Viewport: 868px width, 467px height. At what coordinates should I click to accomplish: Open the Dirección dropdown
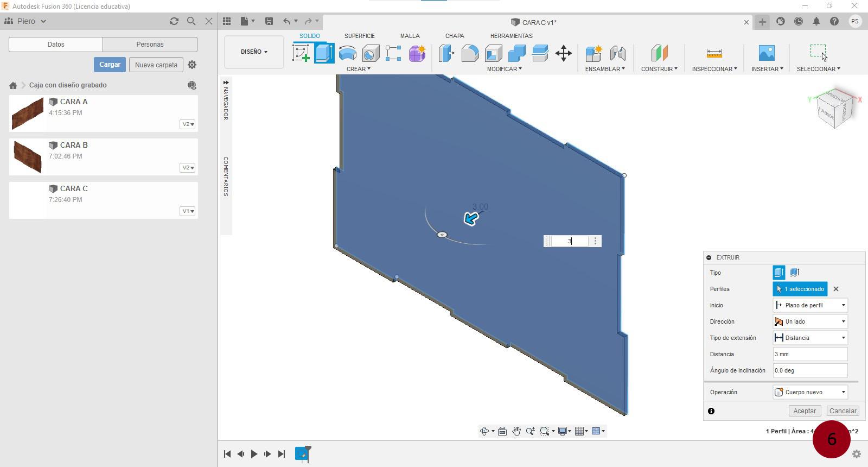[810, 321]
